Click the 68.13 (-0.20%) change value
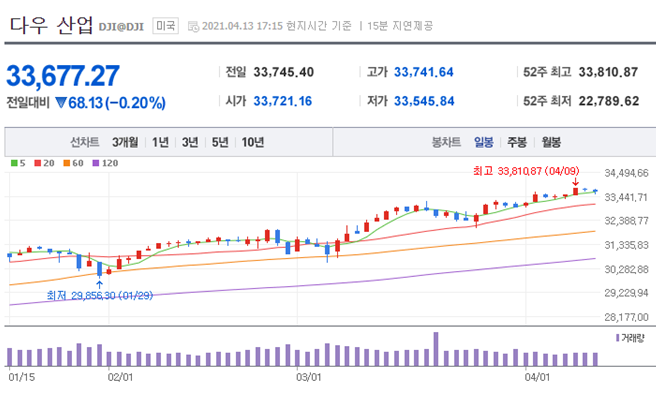 tap(117, 103)
